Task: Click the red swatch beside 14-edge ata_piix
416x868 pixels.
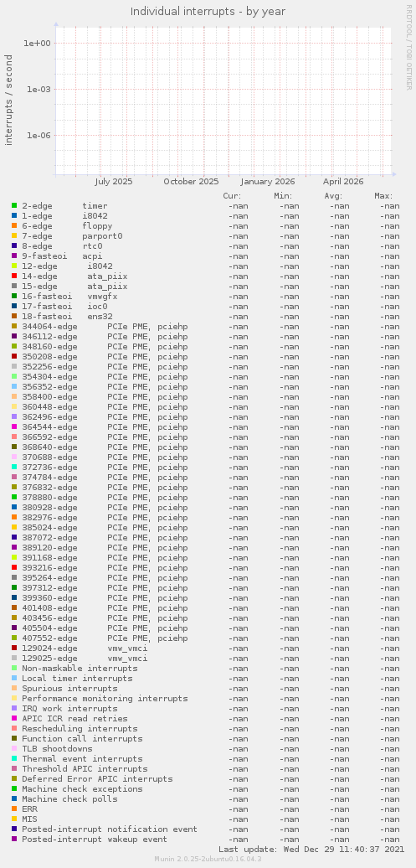Action: click(x=14, y=276)
